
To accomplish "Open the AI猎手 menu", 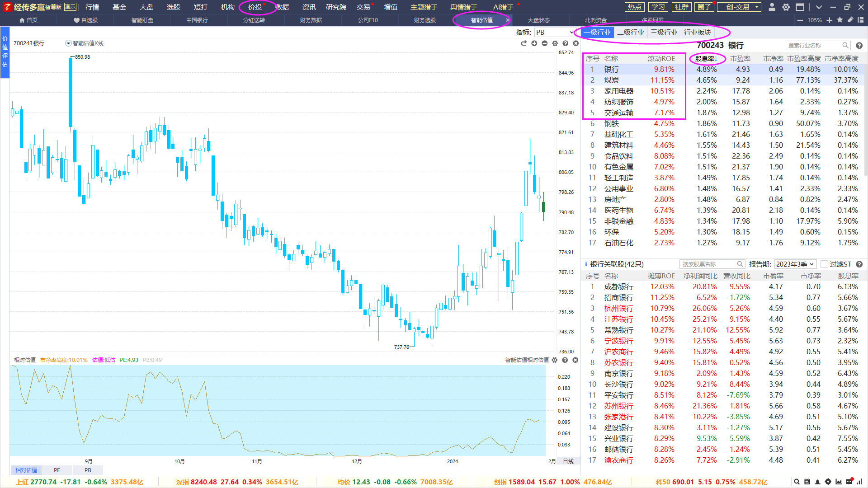I will 503,7.
